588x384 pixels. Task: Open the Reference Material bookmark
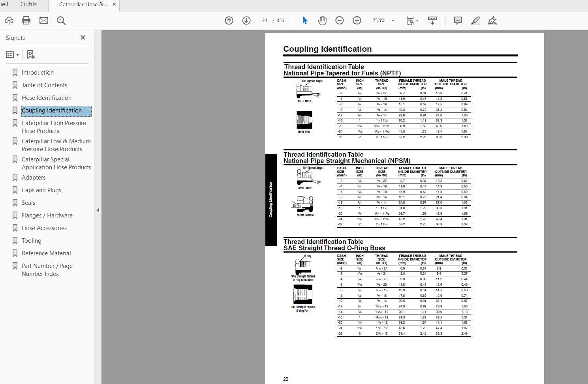pos(46,253)
